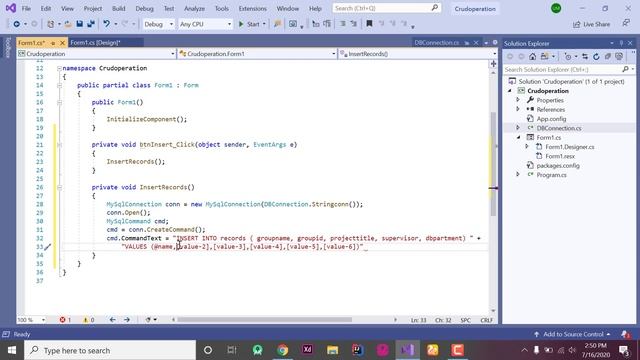The width and height of the screenshot is (640, 360).
Task: Click the editor horizontal scrollbar
Action: click(264, 320)
